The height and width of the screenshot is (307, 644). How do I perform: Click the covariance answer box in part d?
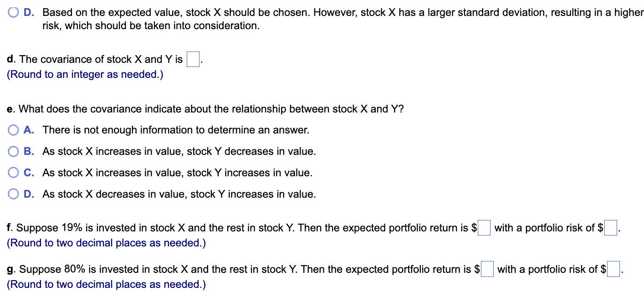pyautogui.click(x=192, y=59)
